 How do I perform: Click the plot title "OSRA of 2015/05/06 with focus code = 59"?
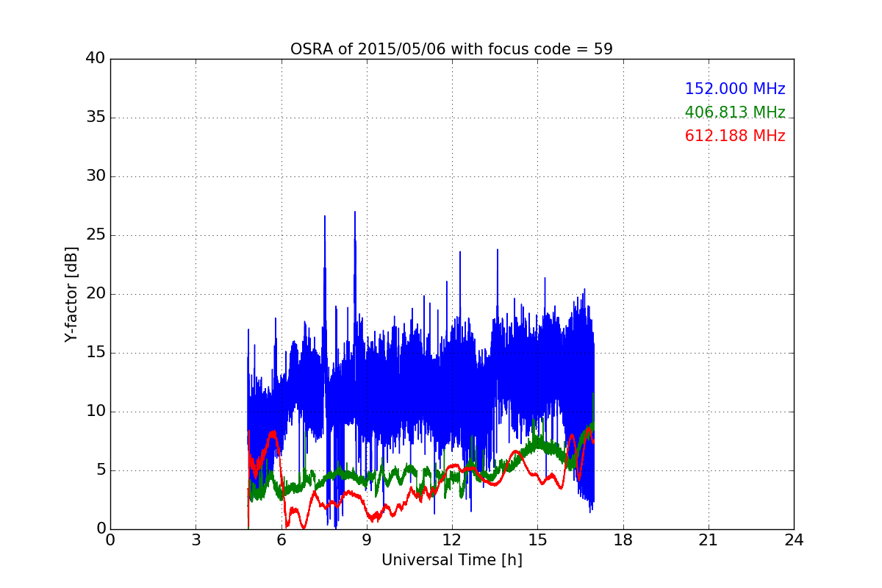pyautogui.click(x=451, y=49)
